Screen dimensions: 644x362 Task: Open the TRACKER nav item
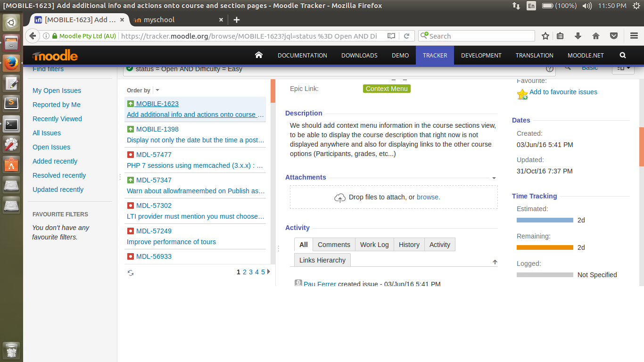[x=435, y=55]
